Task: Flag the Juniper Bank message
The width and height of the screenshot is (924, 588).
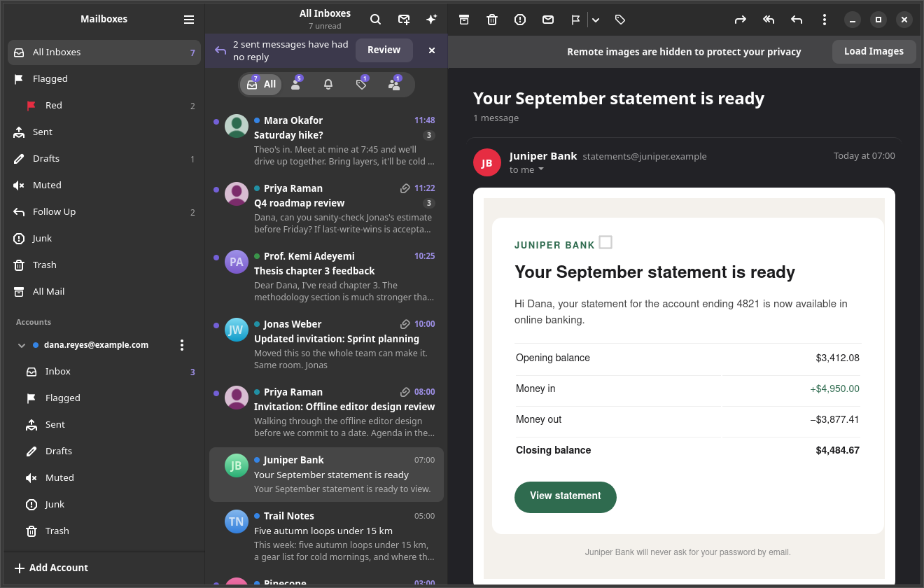Action: [575, 20]
